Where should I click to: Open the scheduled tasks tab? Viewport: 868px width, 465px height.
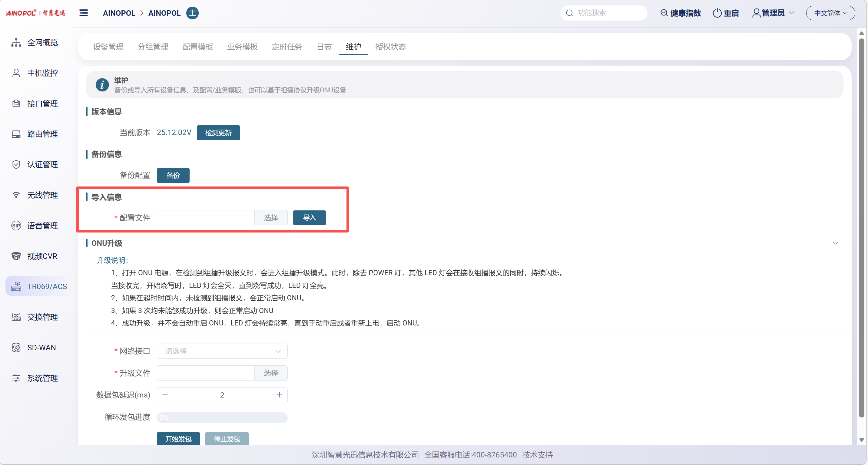pyautogui.click(x=287, y=47)
